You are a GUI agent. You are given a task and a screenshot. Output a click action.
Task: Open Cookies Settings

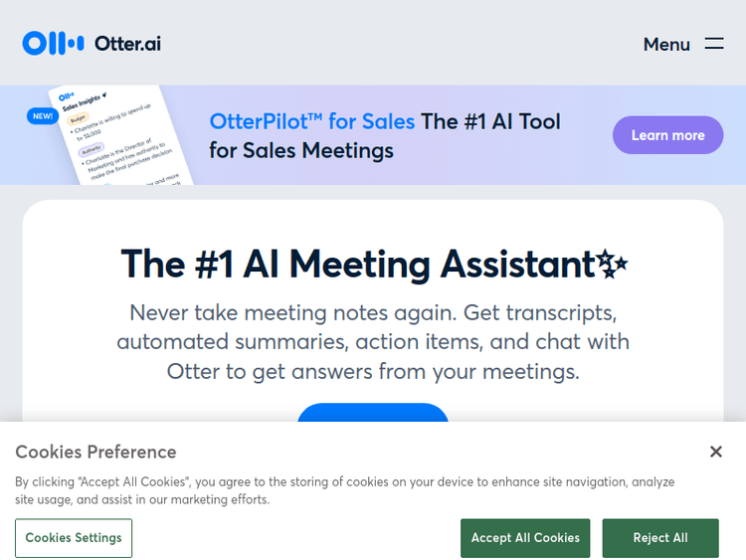pos(74,538)
